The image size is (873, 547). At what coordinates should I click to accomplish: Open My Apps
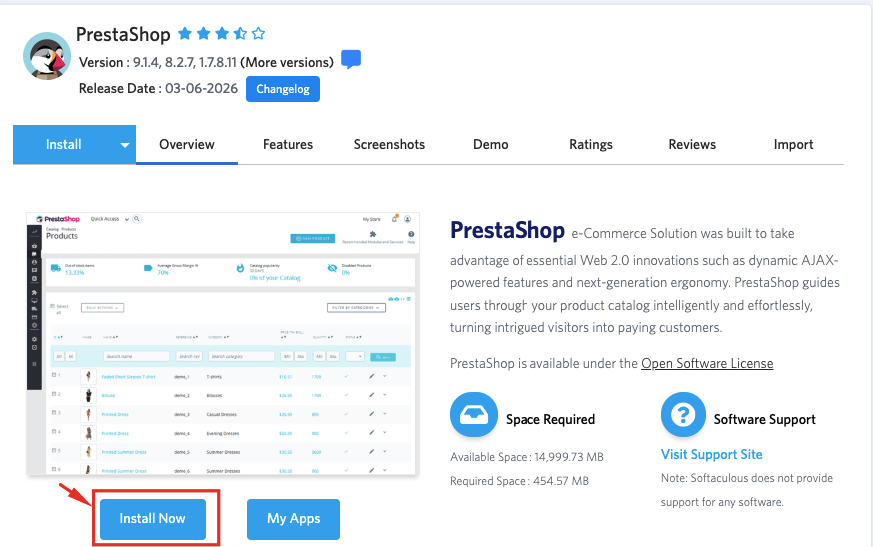tap(293, 519)
